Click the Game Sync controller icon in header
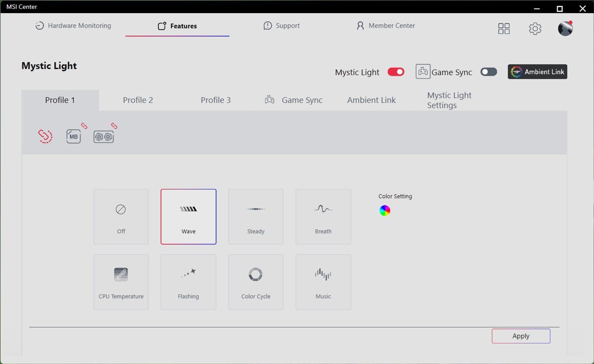This screenshot has height=364, width=594. click(423, 71)
